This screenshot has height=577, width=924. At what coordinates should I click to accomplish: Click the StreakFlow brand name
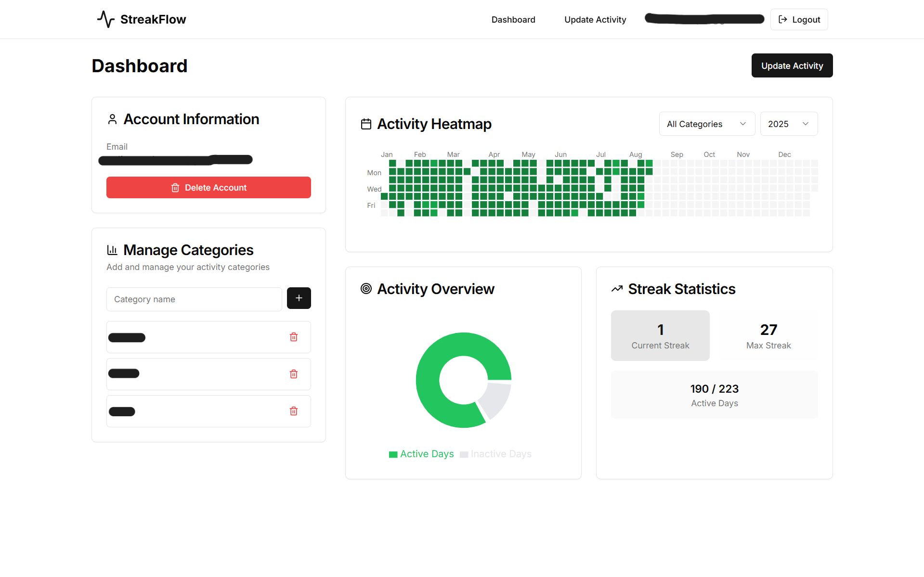153,19
